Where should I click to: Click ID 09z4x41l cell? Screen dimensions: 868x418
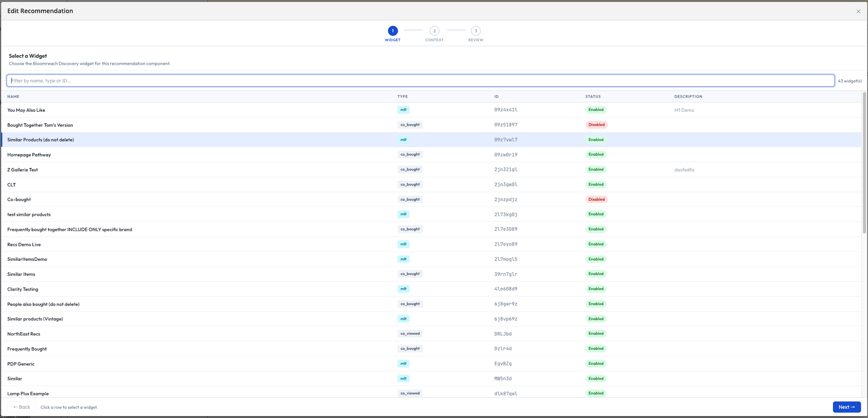506,110
